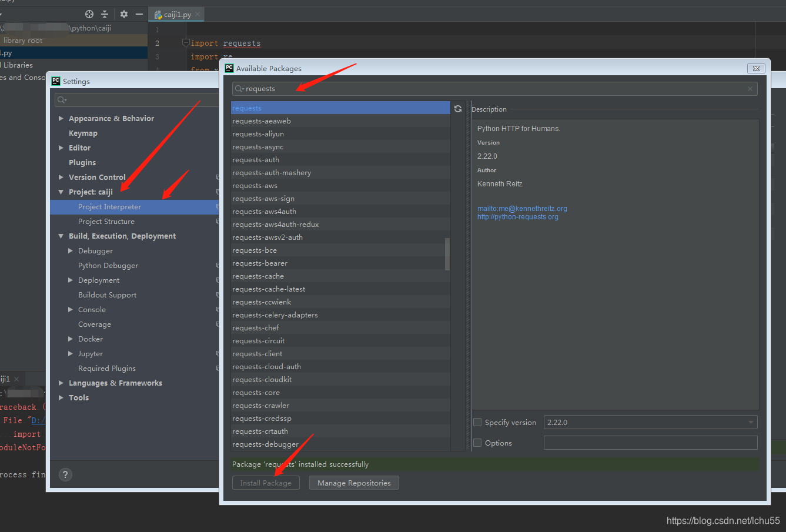
Task: Switch to the caiji1.py editor tab
Action: tap(177, 15)
